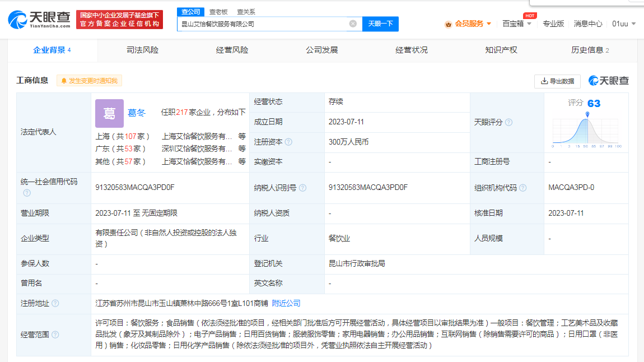
Task: Switch search mode to 查老板
Action: pos(218,12)
